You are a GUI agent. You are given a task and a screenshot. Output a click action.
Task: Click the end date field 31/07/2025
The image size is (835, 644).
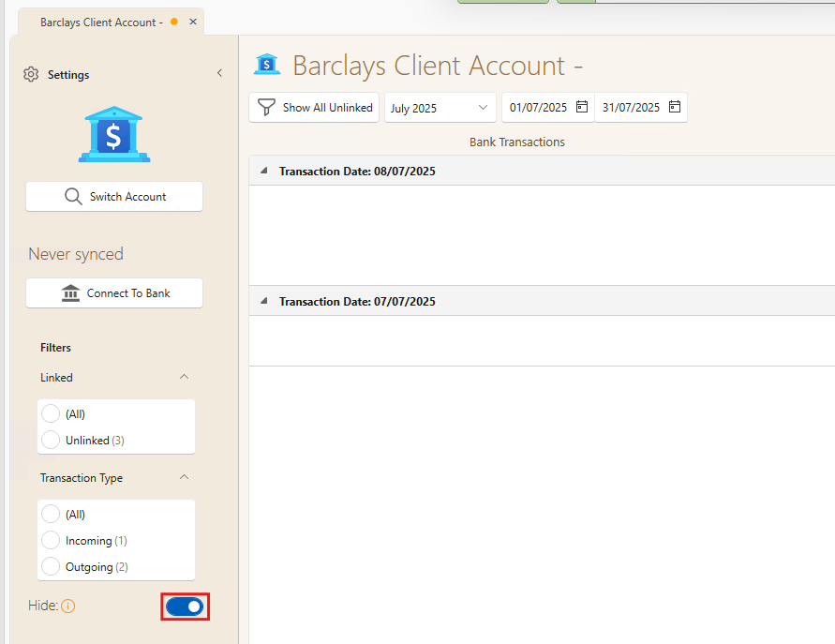tap(641, 108)
